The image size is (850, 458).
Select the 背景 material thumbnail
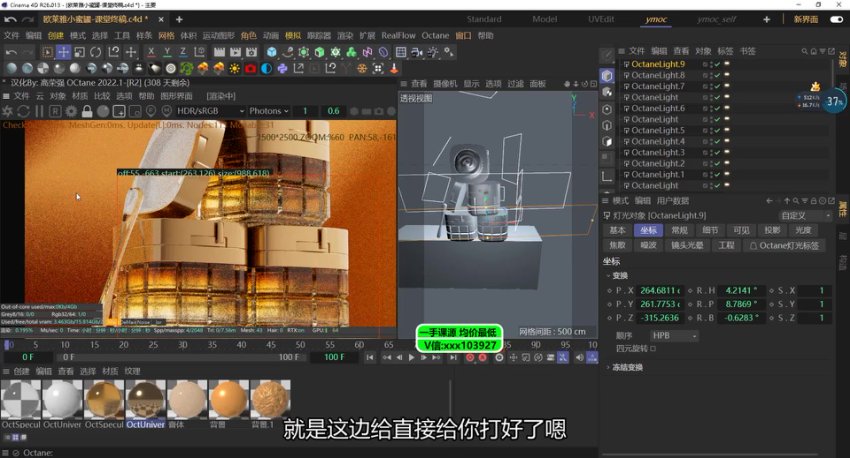coord(229,398)
